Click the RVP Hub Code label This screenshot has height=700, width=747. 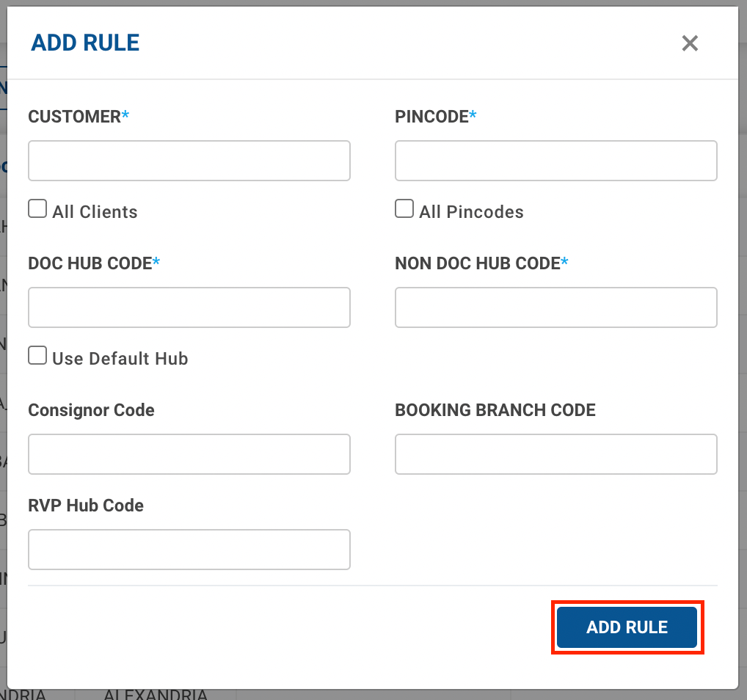[86, 506]
